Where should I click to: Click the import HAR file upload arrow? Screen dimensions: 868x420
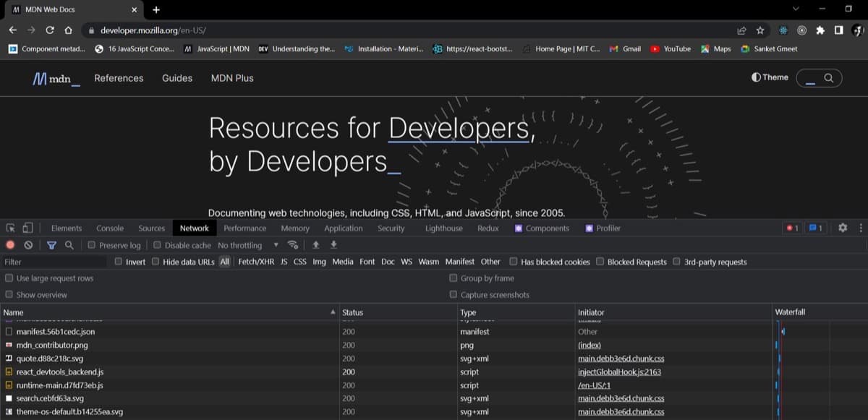pos(315,245)
